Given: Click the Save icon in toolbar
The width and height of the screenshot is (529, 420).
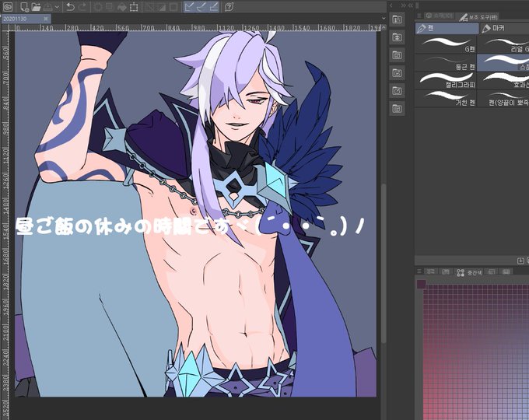Looking at the screenshot, I should point(47,7).
